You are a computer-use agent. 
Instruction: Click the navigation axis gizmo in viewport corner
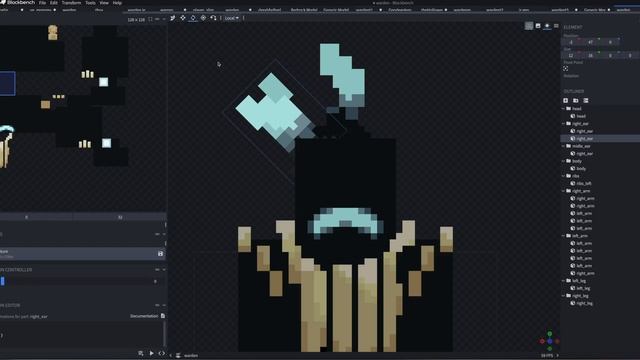(550, 341)
